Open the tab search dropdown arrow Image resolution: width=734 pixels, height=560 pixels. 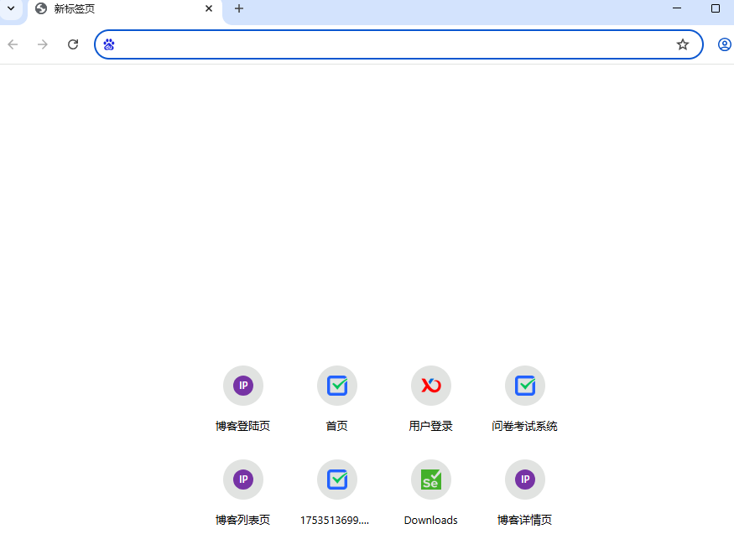[x=11, y=8]
